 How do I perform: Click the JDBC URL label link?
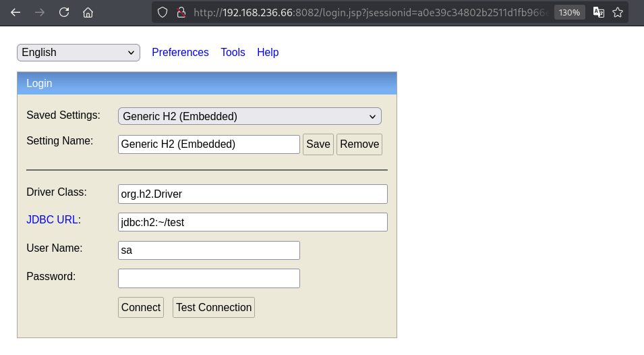coord(52,220)
